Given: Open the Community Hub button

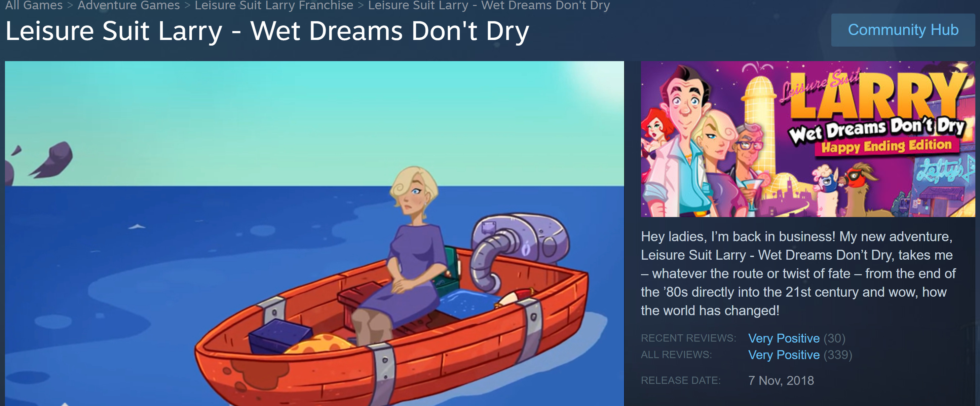Looking at the screenshot, I should (903, 30).
